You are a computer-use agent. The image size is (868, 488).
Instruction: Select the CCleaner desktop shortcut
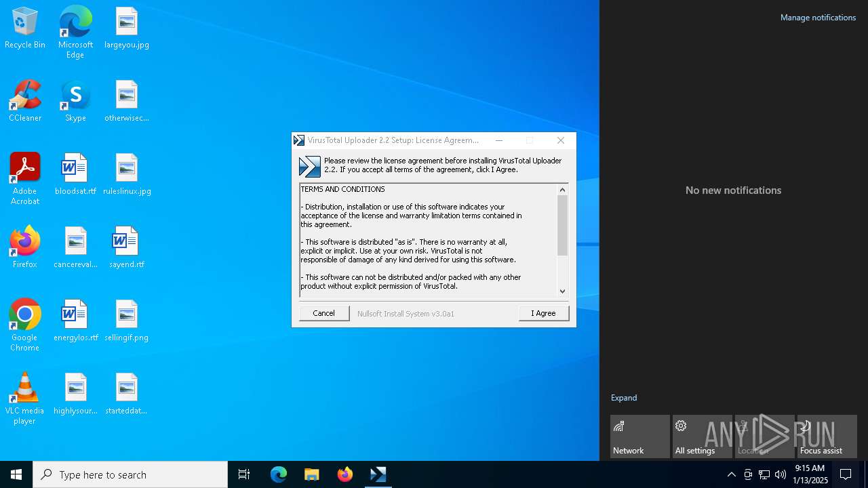tap(25, 101)
